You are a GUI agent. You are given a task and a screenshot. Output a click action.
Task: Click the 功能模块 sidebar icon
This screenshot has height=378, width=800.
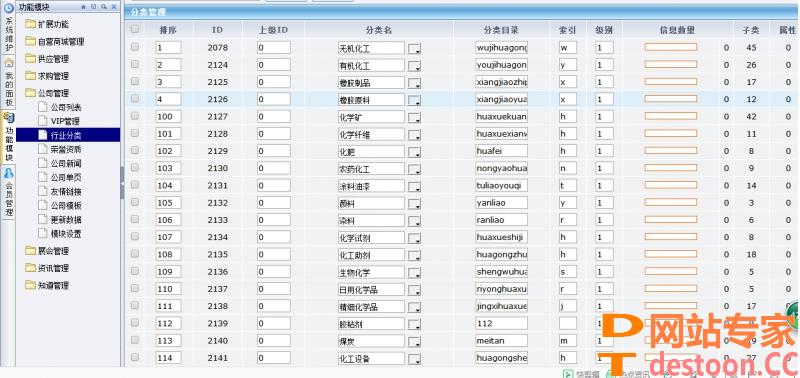point(9,118)
